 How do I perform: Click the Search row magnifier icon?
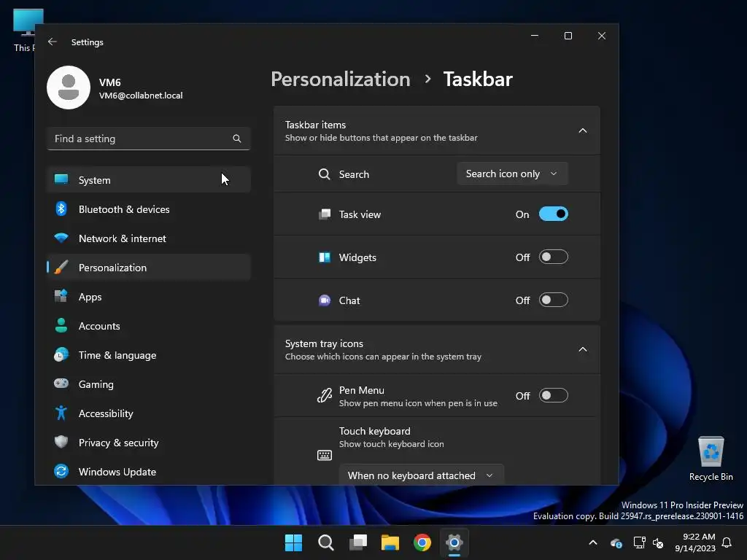pyautogui.click(x=325, y=174)
